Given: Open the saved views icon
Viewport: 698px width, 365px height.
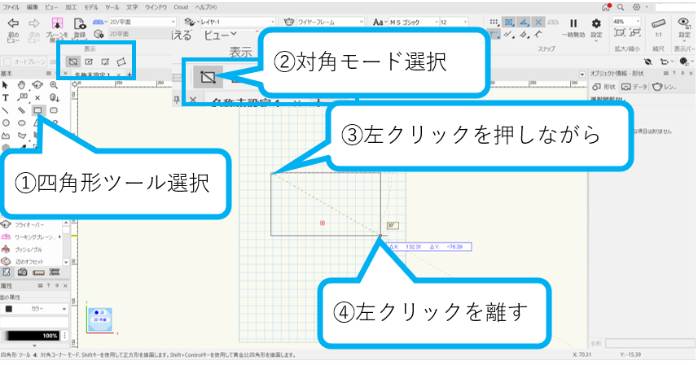Looking at the screenshot, I should pos(80,23).
